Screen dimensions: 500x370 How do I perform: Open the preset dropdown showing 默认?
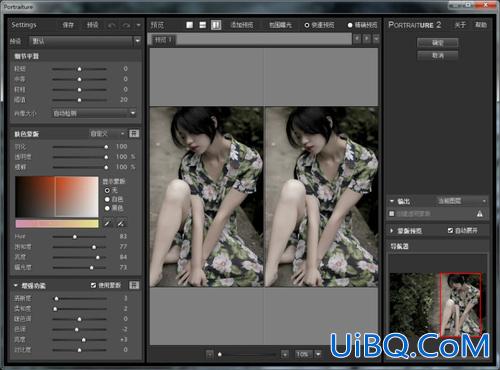click(x=86, y=41)
